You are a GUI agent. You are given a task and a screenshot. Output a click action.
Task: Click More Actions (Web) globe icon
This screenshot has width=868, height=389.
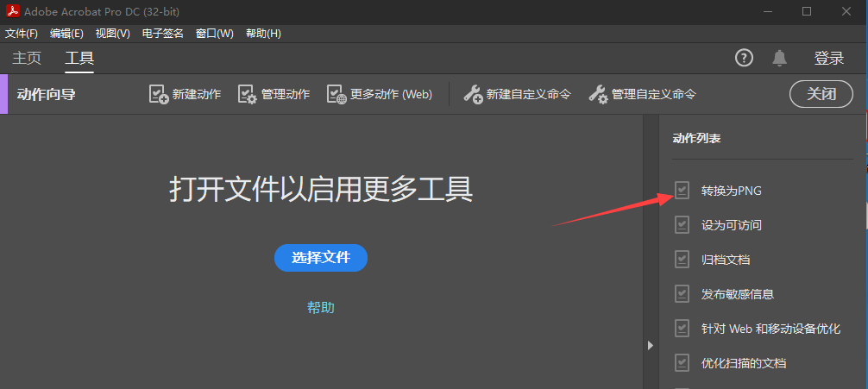coord(336,94)
